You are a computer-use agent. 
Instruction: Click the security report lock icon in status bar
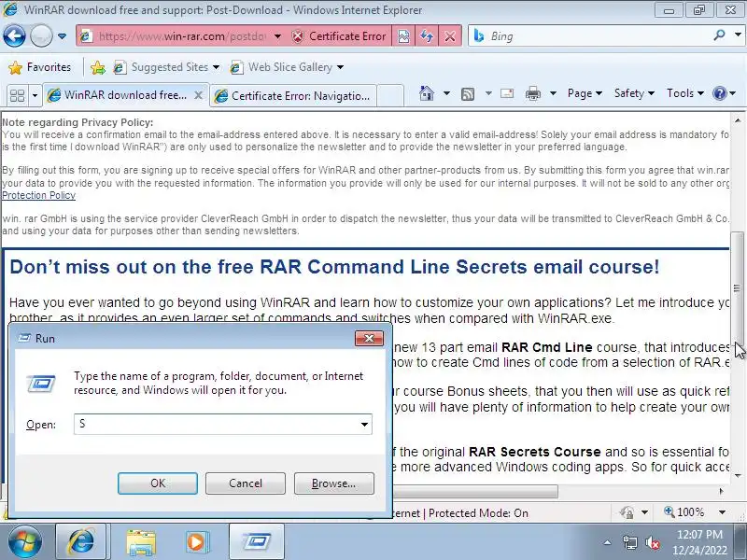pyautogui.click(x=627, y=512)
